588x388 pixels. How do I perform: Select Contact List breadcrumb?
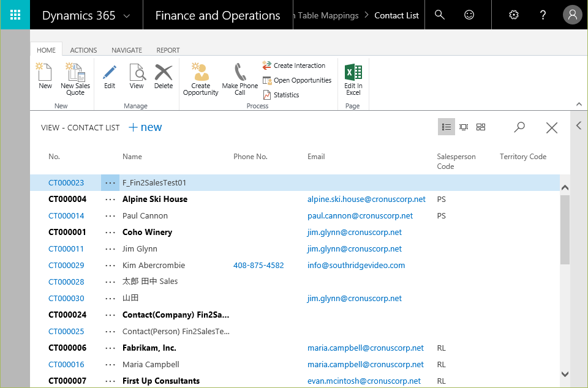[x=396, y=15]
